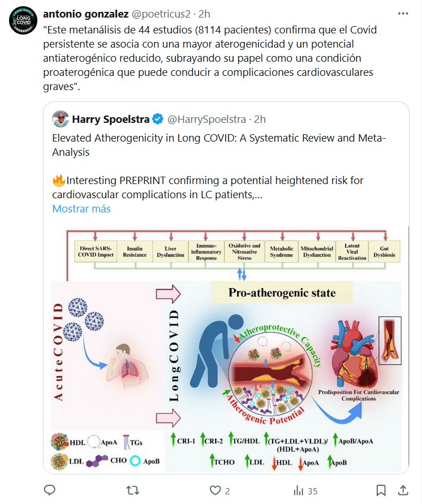Click the @HarrySpoelstra handle
The height and width of the screenshot is (504, 422).
point(208,119)
